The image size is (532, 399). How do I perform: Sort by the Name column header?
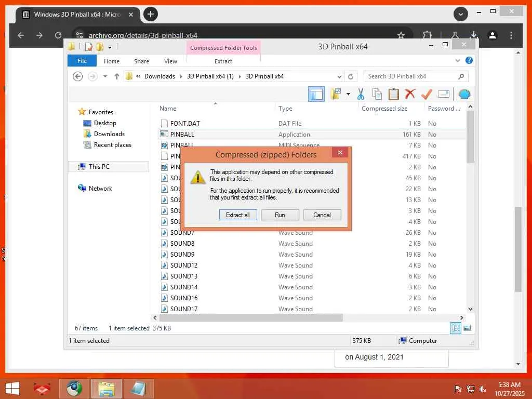168,109
